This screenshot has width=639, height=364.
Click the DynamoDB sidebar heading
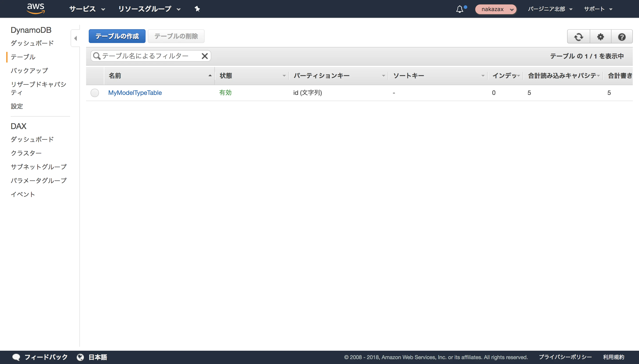coord(31,30)
